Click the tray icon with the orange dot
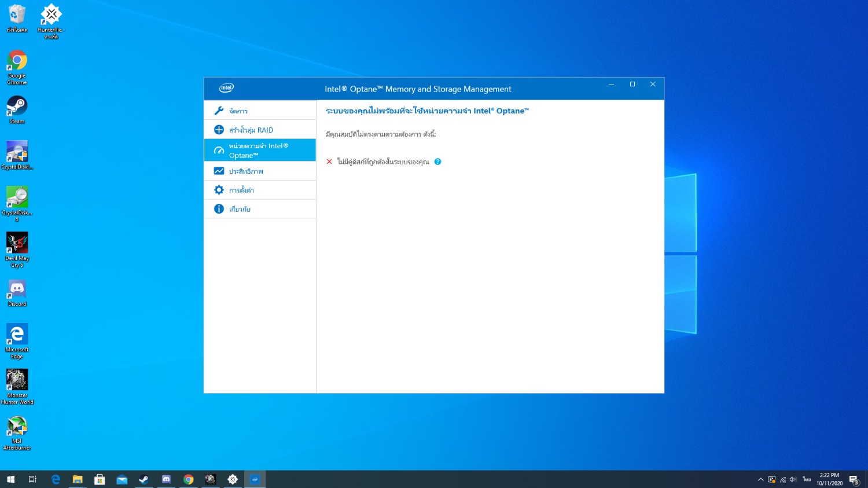 click(771, 479)
